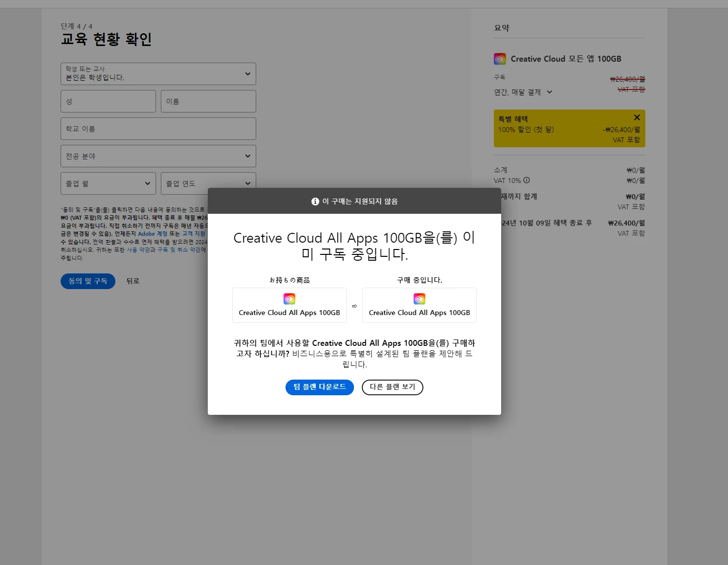
Task: Click the 뒤로 link
Action: (133, 281)
